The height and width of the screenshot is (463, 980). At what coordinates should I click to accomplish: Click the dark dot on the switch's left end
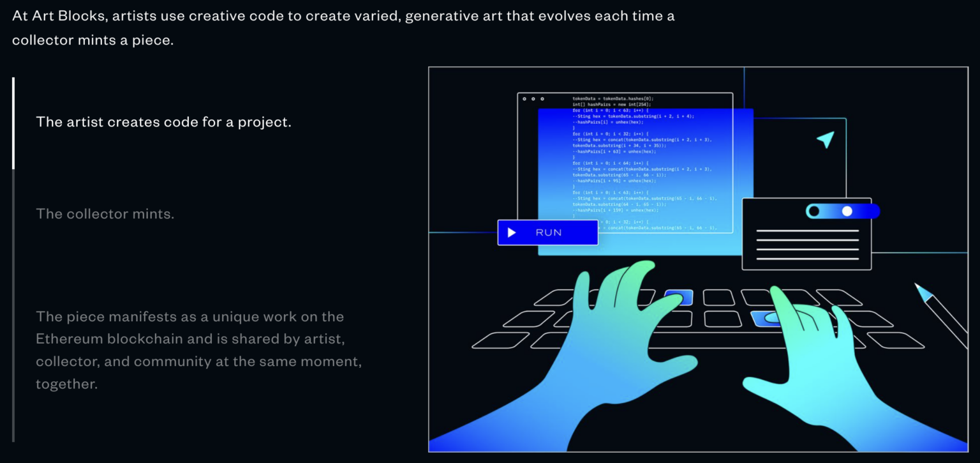pyautogui.click(x=814, y=211)
